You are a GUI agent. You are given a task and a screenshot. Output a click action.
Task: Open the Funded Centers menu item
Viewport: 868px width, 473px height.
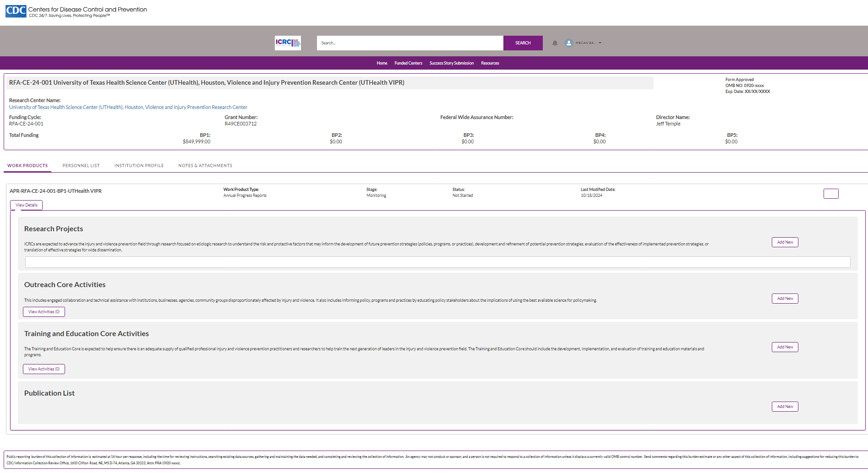point(409,63)
